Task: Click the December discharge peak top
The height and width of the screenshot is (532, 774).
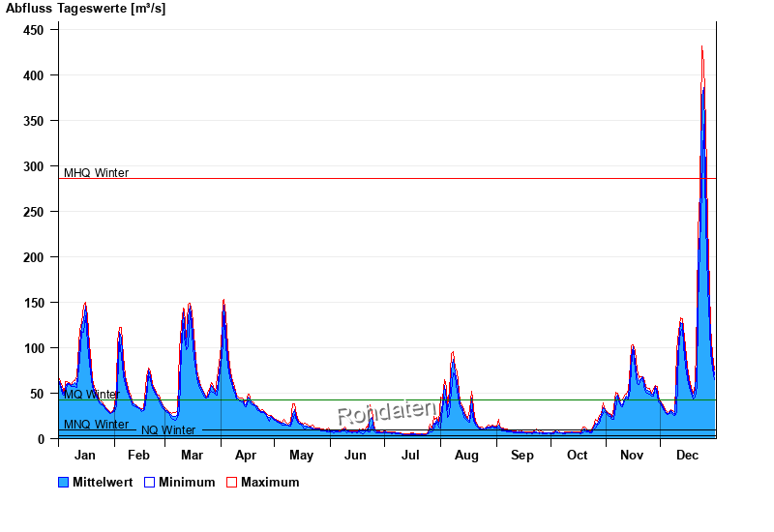Action: pyautogui.click(x=702, y=47)
